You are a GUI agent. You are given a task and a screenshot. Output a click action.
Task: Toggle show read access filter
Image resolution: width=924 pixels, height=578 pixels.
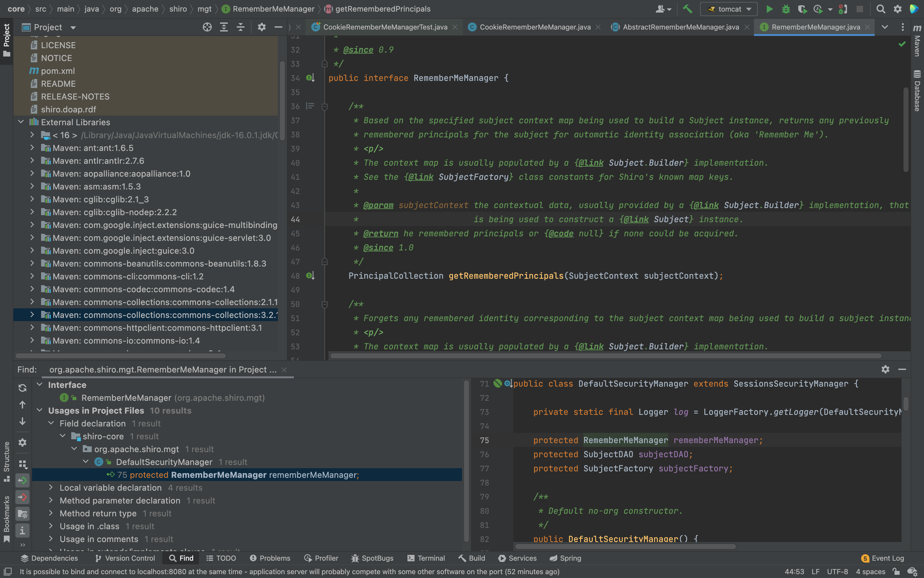tap(22, 480)
